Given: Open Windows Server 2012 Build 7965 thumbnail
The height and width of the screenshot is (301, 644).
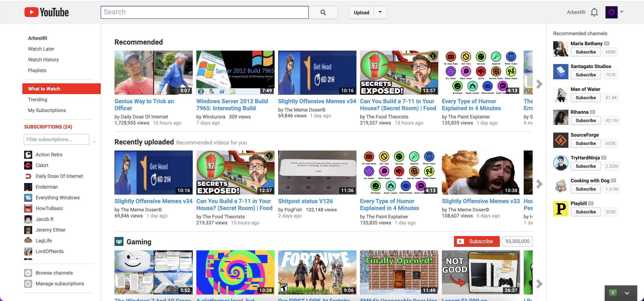Looking at the screenshot, I should tap(235, 73).
